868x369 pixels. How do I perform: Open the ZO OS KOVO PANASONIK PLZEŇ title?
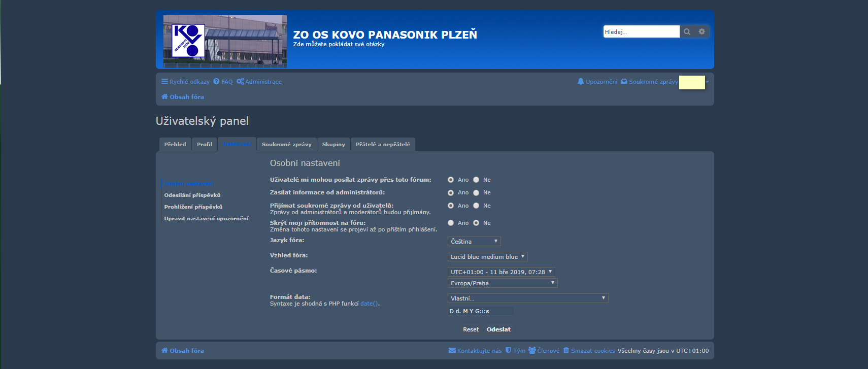385,35
